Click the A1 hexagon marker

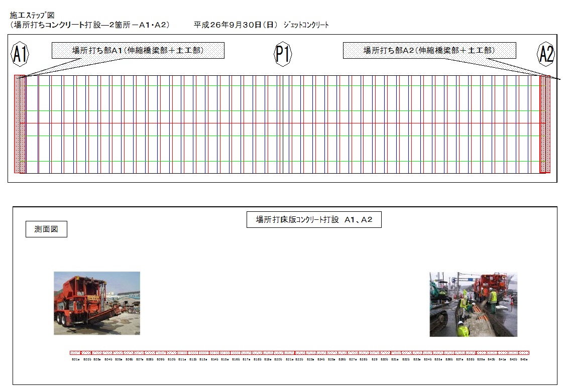(x=20, y=55)
